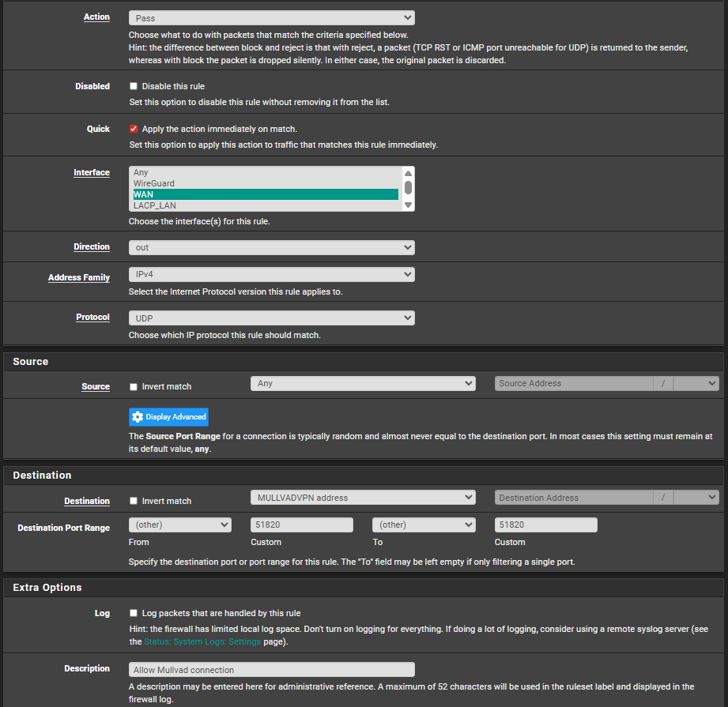Open the To port range dropdown

pos(424,525)
